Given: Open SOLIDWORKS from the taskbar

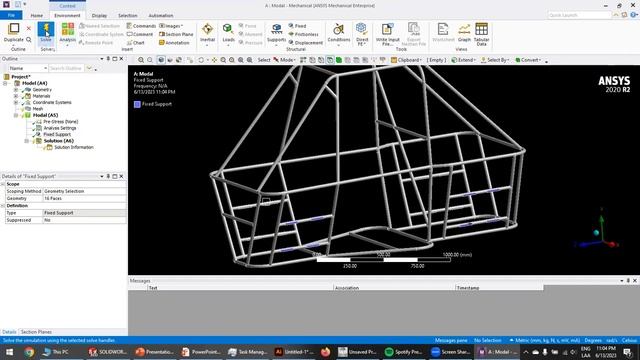Looking at the screenshot, I should (x=108, y=352).
